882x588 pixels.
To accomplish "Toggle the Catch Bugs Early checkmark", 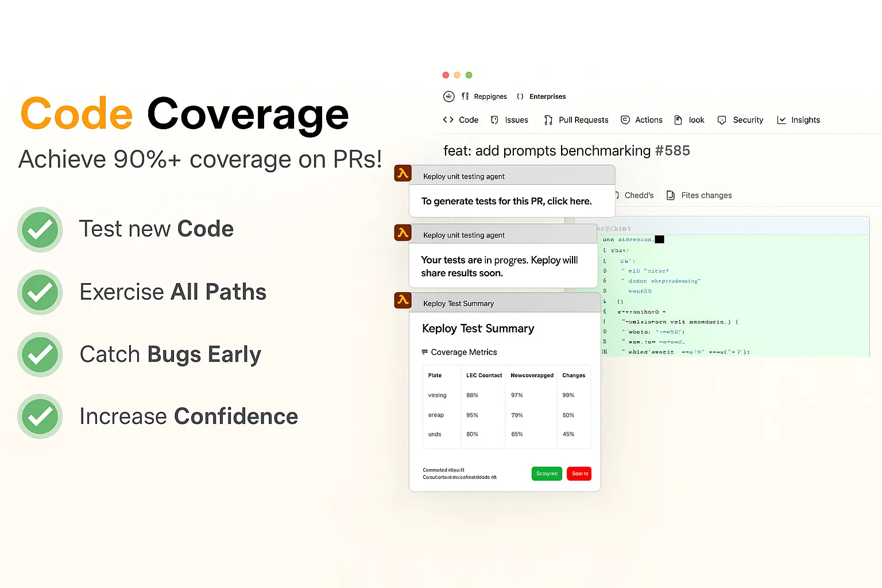I will [40, 354].
